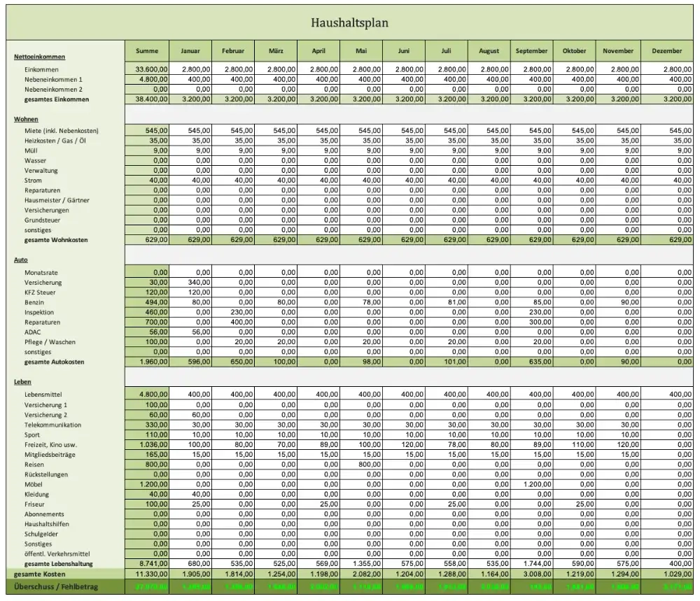Click gesamte Kosten Summe cell 11.330,00
Viewport: 700px width, 601px height.
click(147, 574)
